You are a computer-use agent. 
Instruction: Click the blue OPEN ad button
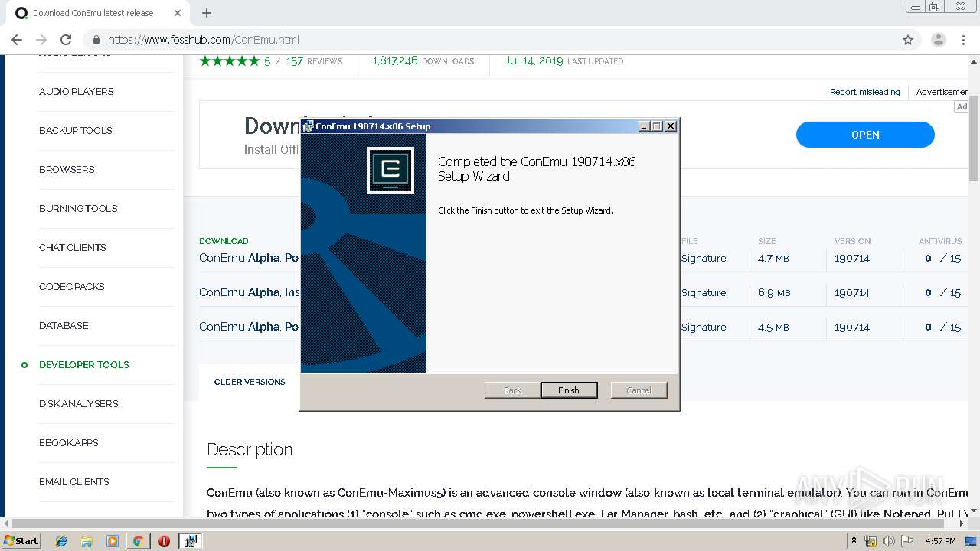coord(865,135)
